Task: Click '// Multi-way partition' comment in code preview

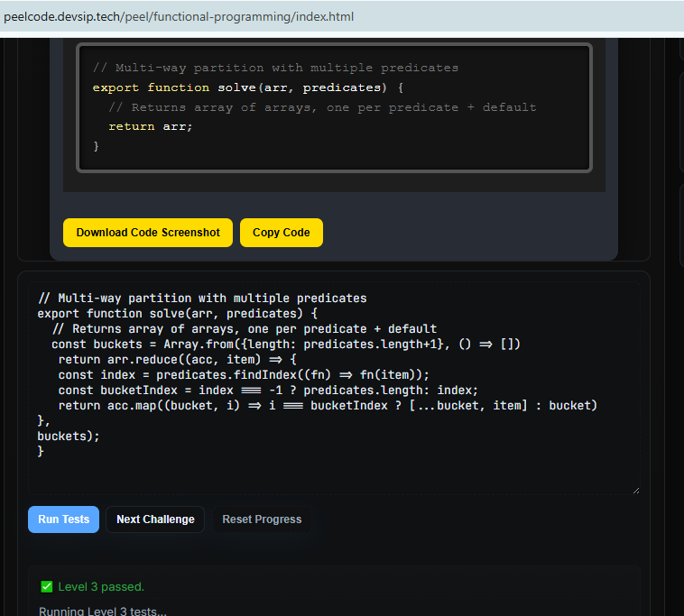Action: (275, 68)
